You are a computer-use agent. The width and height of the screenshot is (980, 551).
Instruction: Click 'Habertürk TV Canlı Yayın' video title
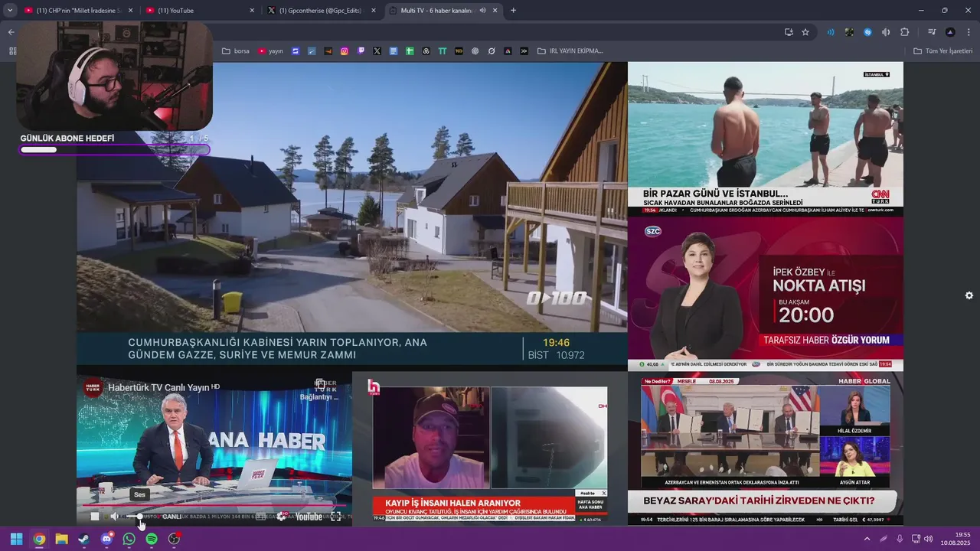click(x=158, y=388)
